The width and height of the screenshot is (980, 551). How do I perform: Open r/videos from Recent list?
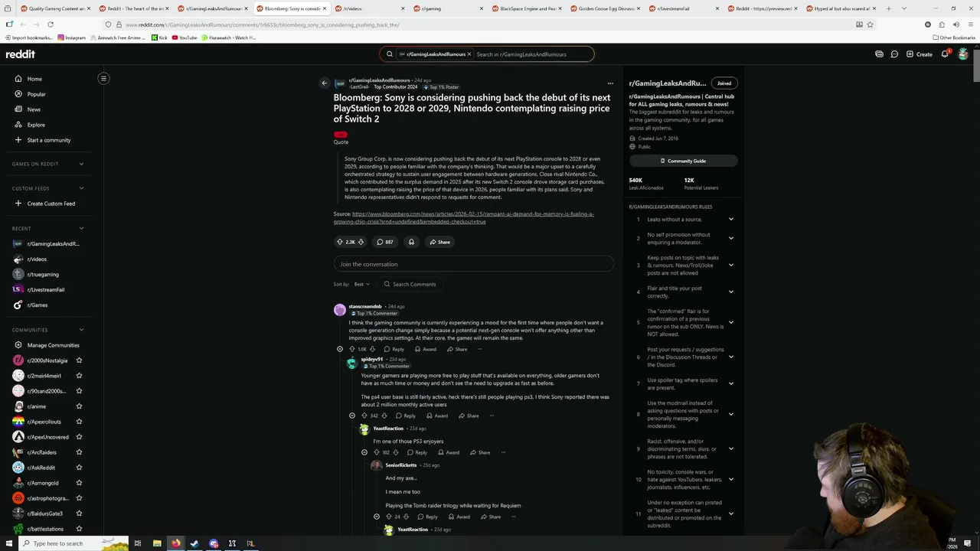[x=37, y=259]
